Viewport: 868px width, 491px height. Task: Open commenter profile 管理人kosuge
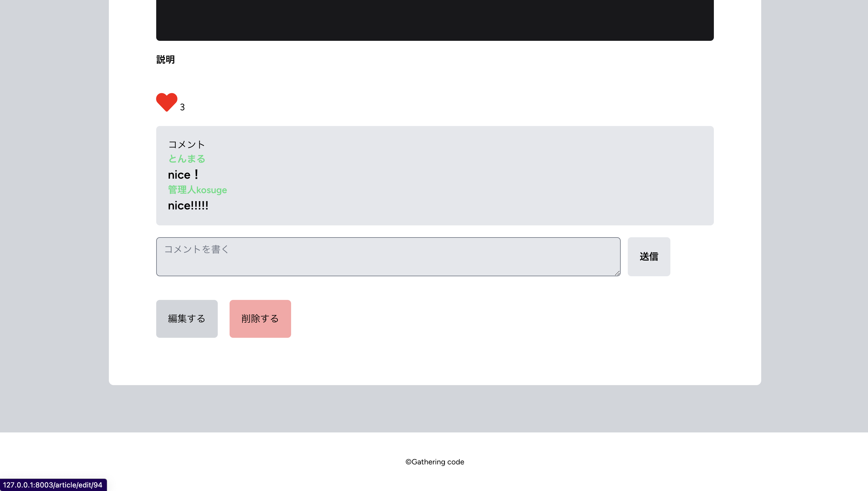coord(197,190)
